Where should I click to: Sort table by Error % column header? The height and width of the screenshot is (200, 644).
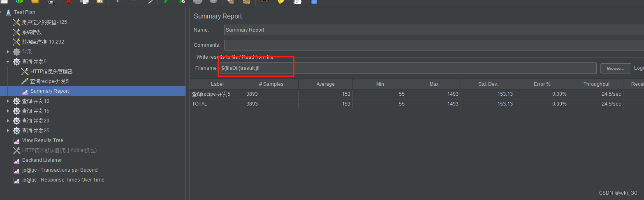click(542, 84)
